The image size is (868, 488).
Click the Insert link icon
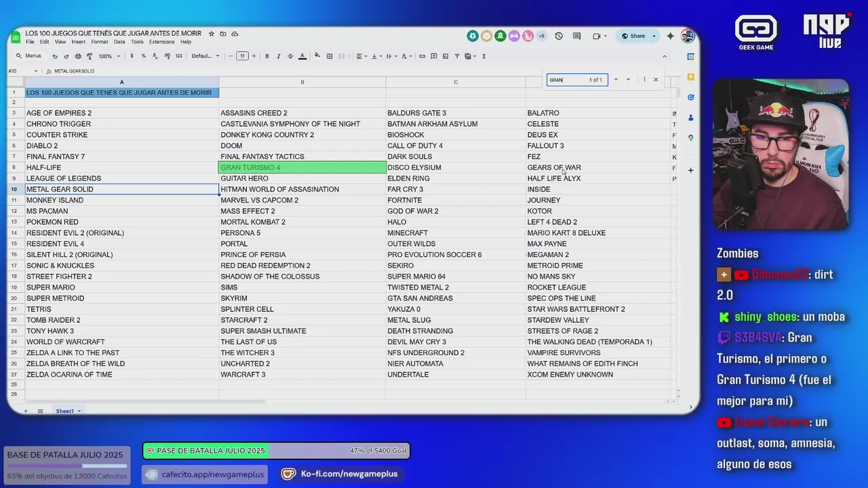[422, 56]
